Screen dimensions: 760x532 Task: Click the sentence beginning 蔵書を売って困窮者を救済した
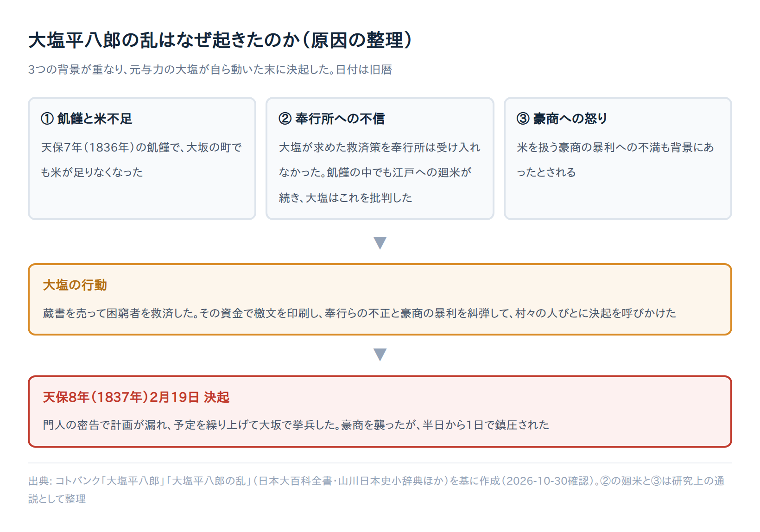tap(359, 313)
